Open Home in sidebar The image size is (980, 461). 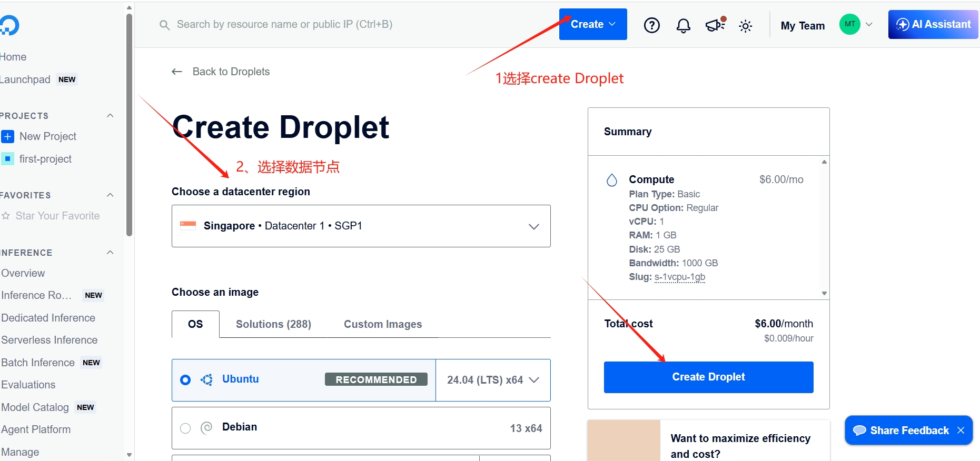point(13,57)
